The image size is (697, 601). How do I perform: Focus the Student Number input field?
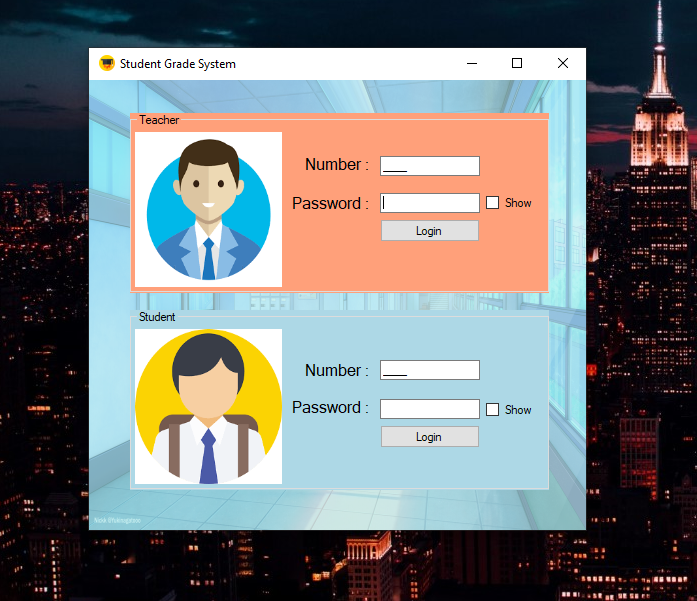coord(430,370)
